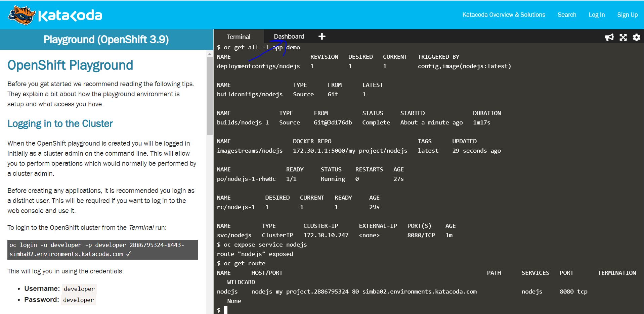644x314 pixels.
Task: Click the Git@3d176db value
Action: [x=333, y=122]
